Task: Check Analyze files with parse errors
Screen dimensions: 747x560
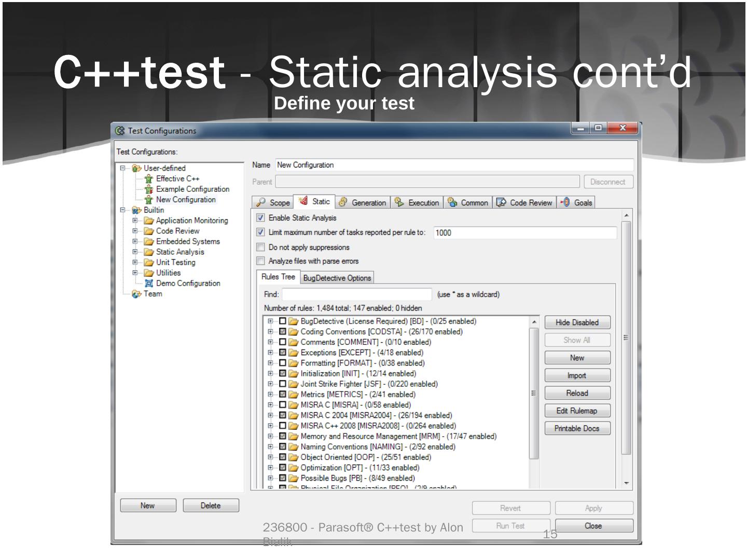Action: click(261, 261)
